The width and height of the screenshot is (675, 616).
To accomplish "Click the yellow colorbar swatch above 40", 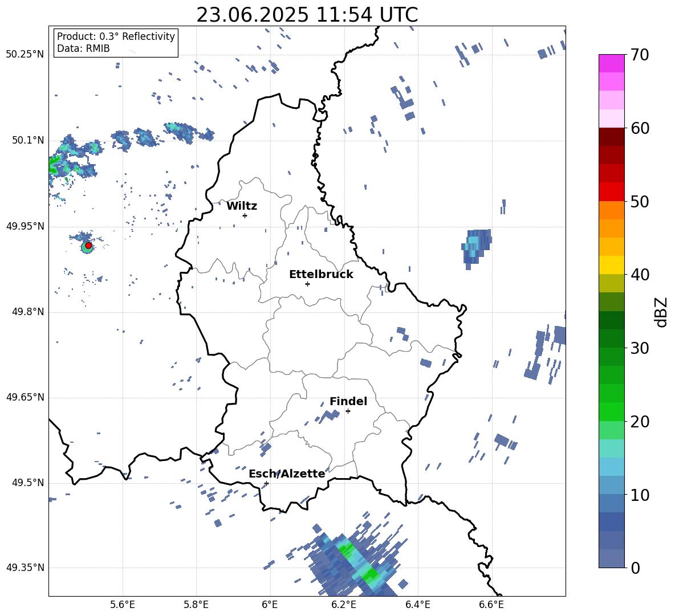I will 611,265.
